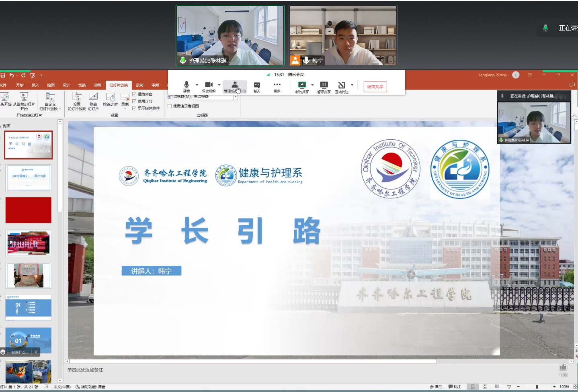Click 备注 notes button in status bar
578x392 pixels.
pos(436,387)
